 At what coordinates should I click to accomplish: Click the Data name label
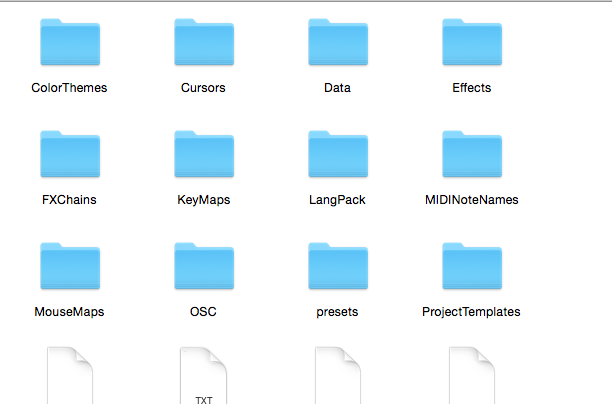pos(337,88)
